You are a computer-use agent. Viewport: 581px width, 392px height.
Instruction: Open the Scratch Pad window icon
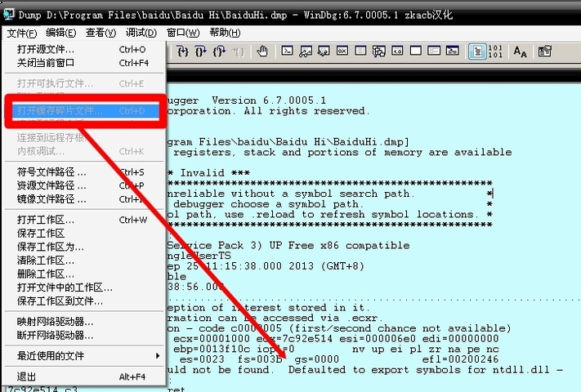(x=416, y=51)
